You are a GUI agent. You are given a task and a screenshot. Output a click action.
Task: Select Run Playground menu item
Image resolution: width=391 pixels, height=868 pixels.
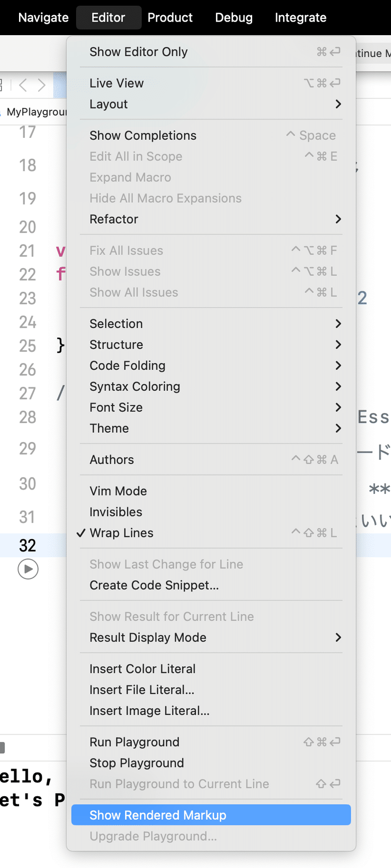211,742
